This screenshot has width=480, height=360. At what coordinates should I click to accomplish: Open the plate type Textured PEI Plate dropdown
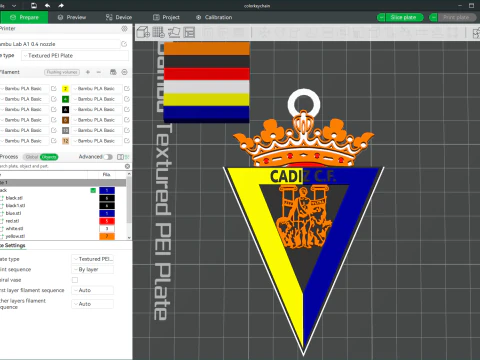(75, 56)
